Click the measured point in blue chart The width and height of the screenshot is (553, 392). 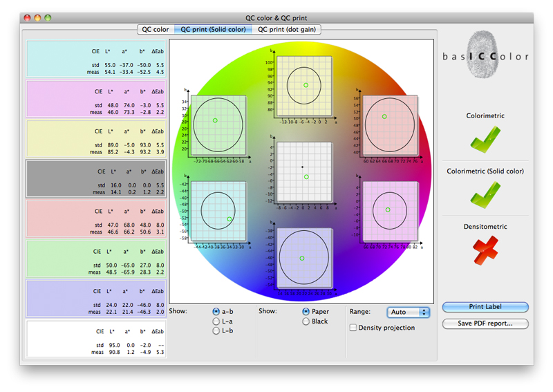point(302,259)
